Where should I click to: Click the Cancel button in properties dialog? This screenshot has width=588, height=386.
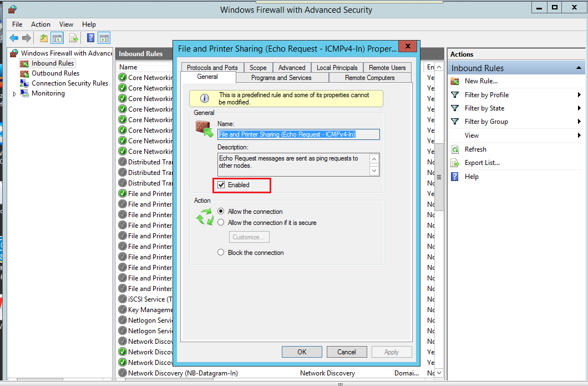[x=347, y=352]
